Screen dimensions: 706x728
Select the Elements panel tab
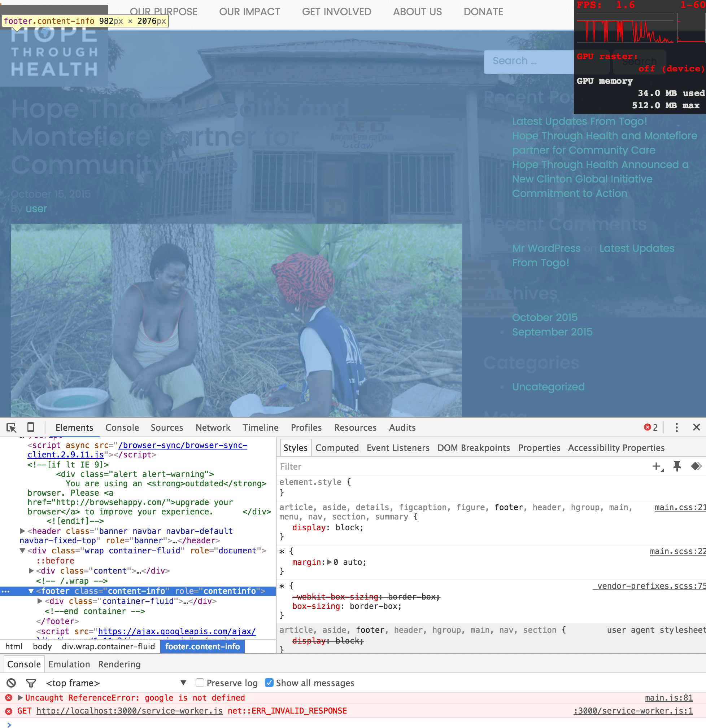[x=74, y=427]
